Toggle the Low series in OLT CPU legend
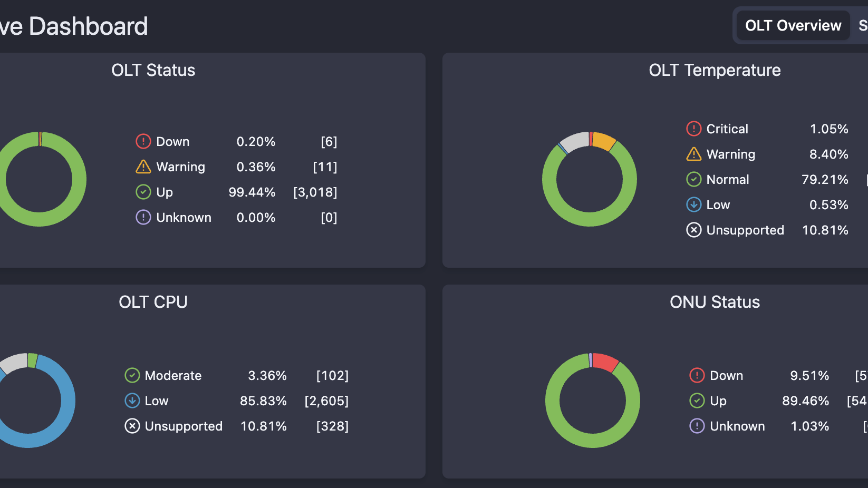Viewport: 868px width, 488px height. pyautogui.click(x=157, y=401)
